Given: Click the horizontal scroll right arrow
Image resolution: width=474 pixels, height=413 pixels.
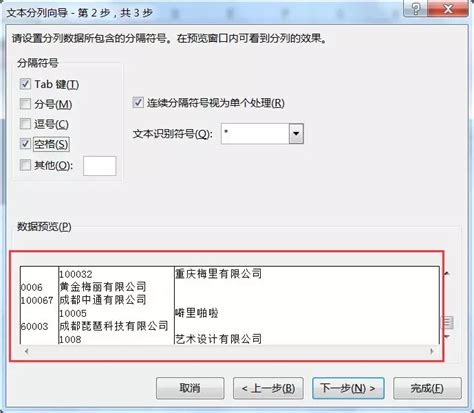Looking at the screenshot, I should 432,351.
